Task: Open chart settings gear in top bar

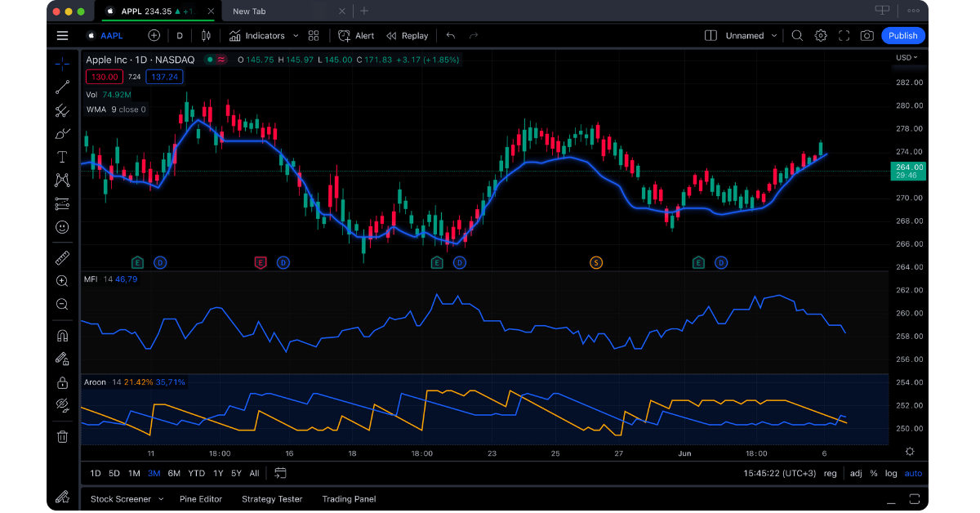Action: tap(821, 36)
